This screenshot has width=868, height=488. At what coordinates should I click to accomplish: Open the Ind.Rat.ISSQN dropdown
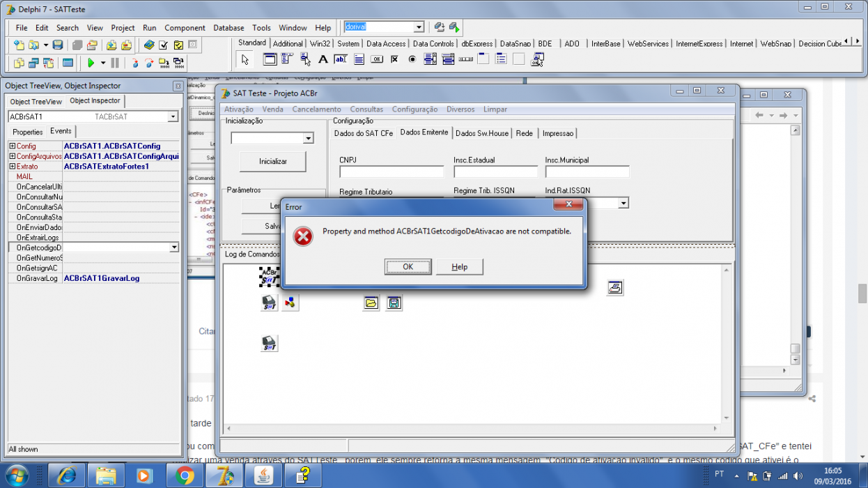coord(623,203)
